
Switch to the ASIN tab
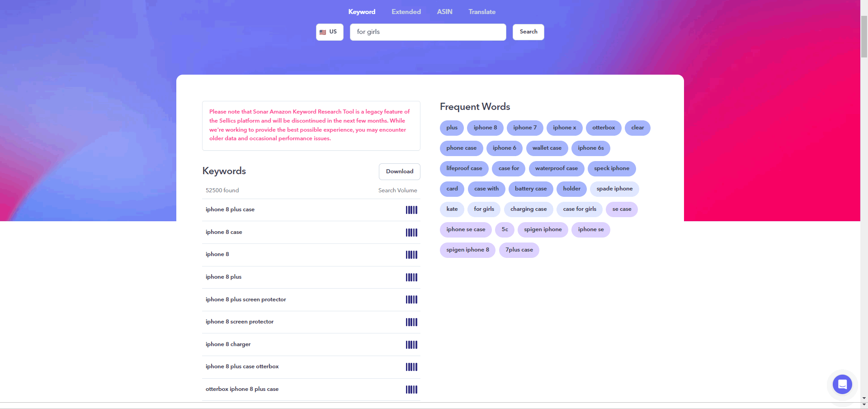pos(444,12)
